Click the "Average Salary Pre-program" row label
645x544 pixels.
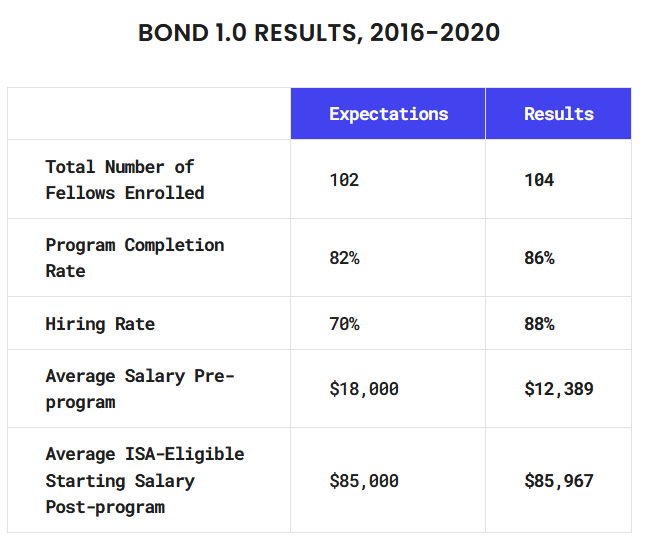pyautogui.click(x=139, y=389)
